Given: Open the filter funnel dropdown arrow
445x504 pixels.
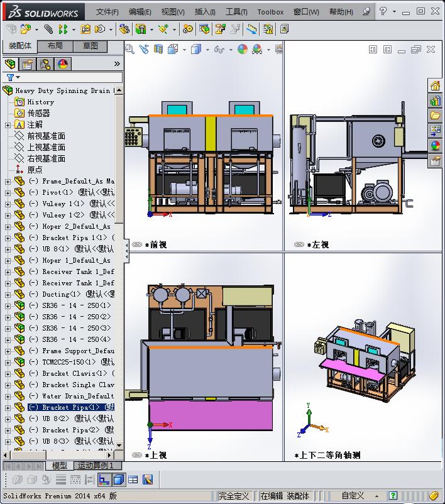Looking at the screenshot, I should [x=18, y=77].
